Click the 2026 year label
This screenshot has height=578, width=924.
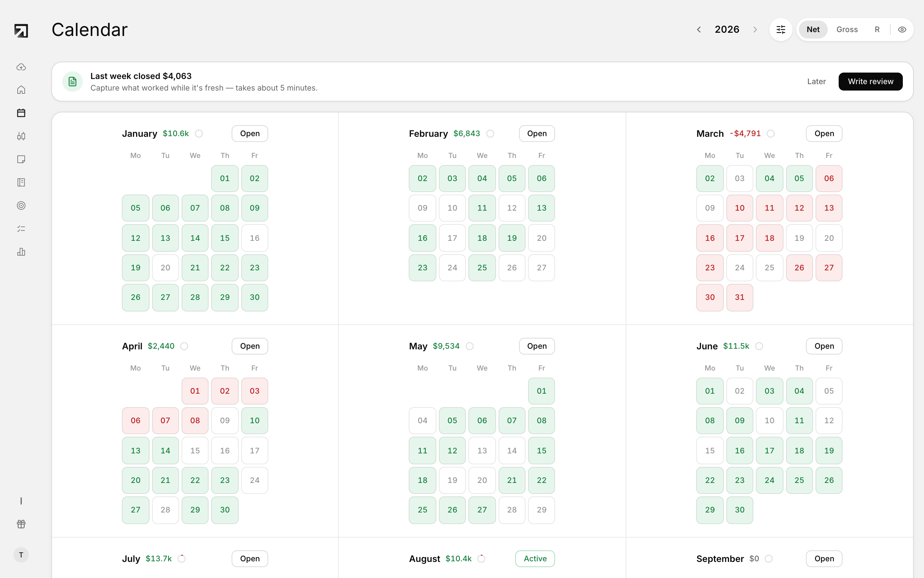click(727, 30)
